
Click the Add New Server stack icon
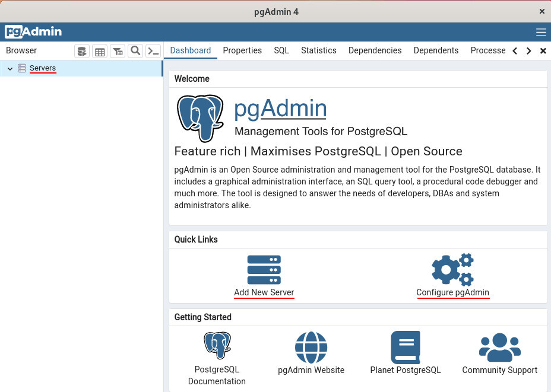[x=264, y=269]
